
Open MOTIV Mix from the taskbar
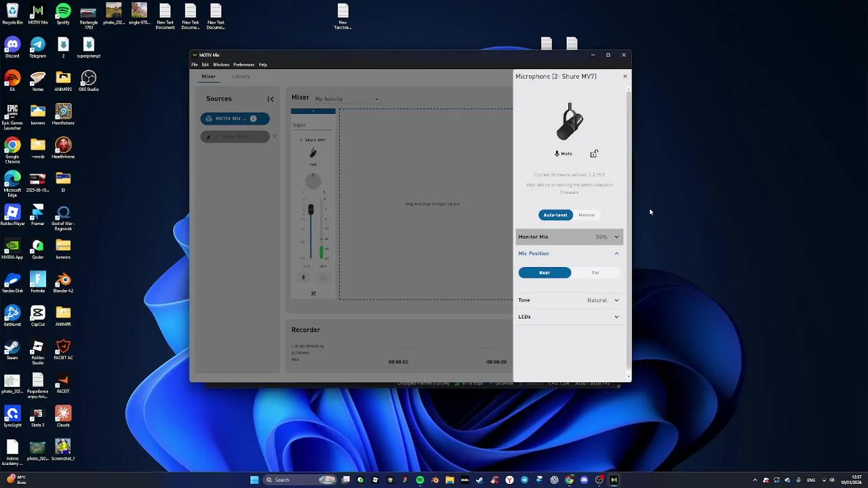pyautogui.click(x=614, y=480)
